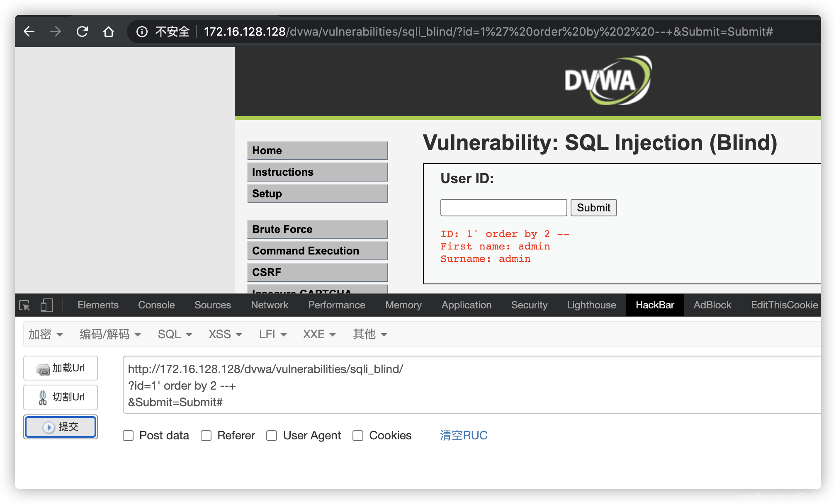Click the AdBlock extension icon
Viewport: 836px width, 504px height.
tap(712, 306)
